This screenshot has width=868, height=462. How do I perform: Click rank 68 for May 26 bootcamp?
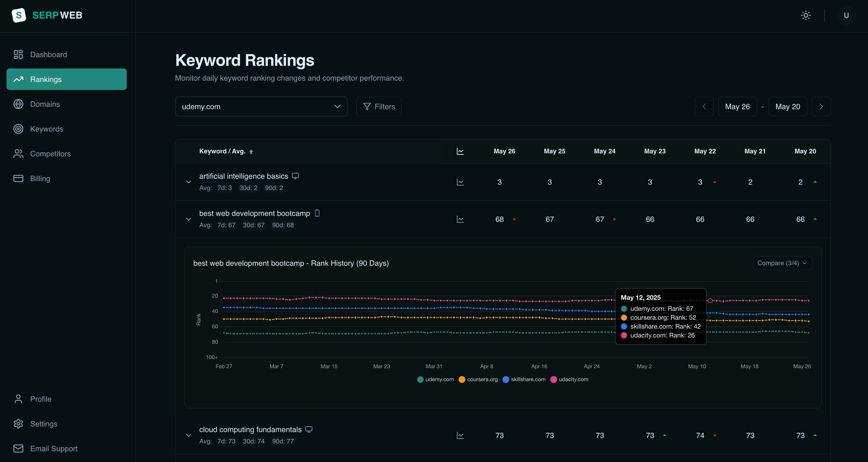point(499,220)
